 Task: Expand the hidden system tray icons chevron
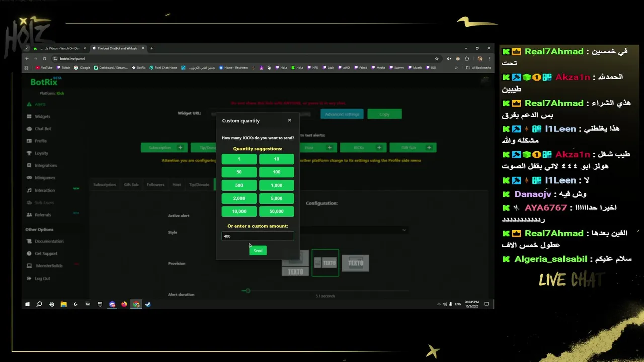tap(439, 304)
